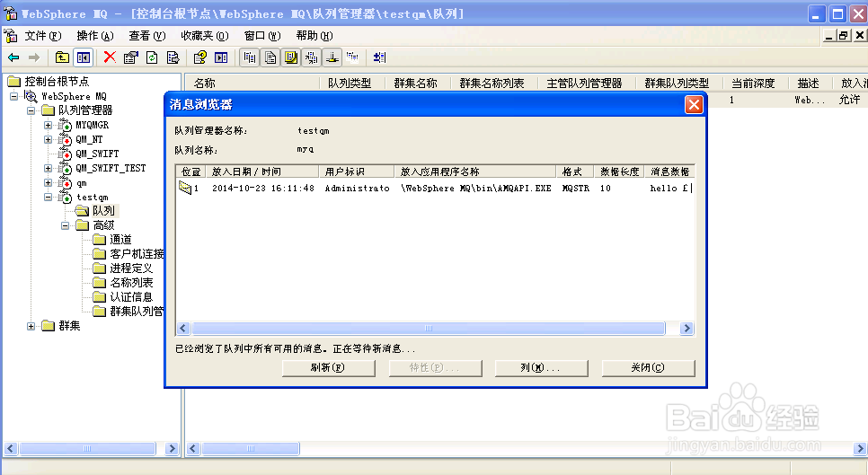
Task: Select the 队列 folder under testqm
Action: (x=103, y=211)
